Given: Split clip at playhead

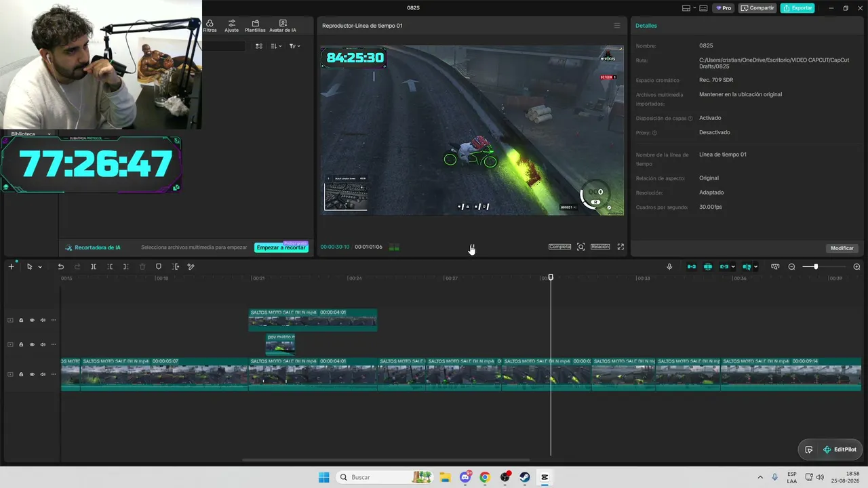Looking at the screenshot, I should tap(94, 266).
